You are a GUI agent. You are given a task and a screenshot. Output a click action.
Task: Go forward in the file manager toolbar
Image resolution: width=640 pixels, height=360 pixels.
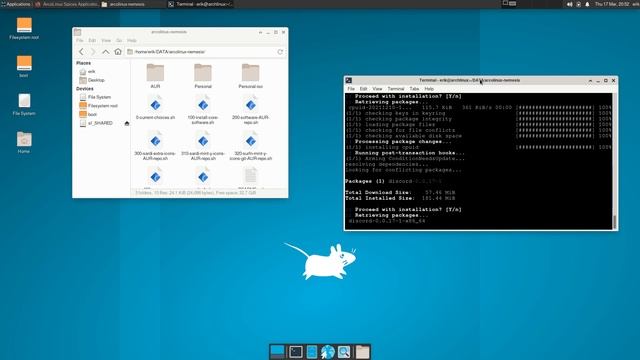pyautogui.click(x=93, y=52)
